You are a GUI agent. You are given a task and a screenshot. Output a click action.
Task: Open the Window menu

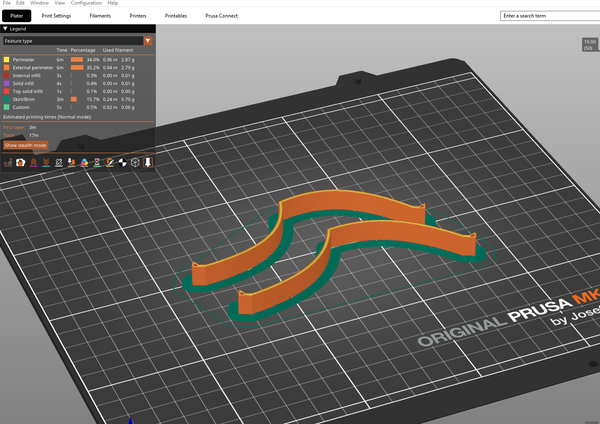click(x=39, y=3)
